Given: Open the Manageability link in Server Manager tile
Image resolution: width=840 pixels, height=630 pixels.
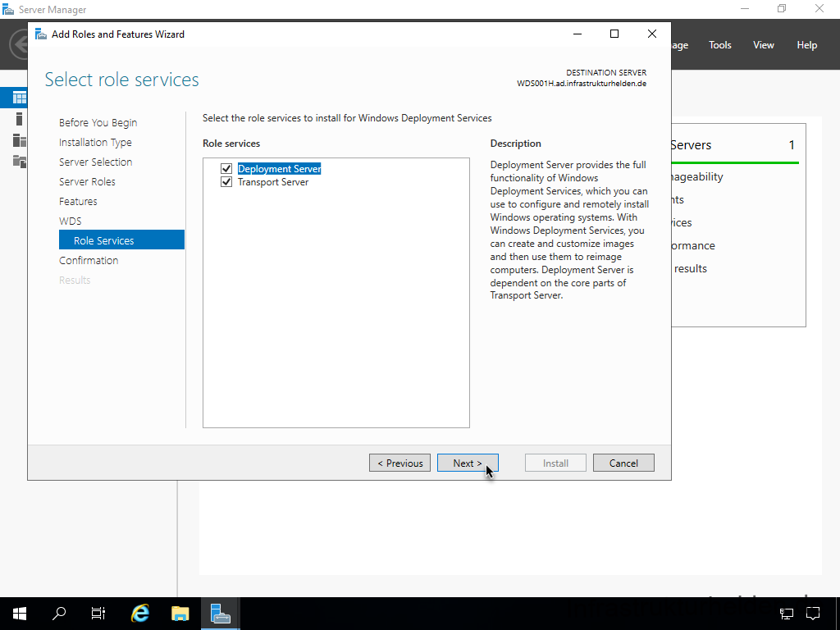Looking at the screenshot, I should tap(697, 177).
